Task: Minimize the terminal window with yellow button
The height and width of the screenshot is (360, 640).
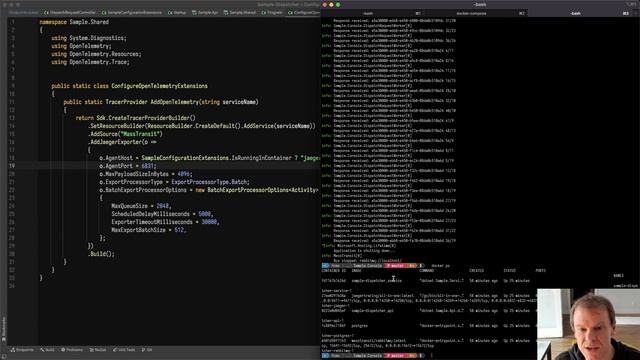Action: (331, 5)
